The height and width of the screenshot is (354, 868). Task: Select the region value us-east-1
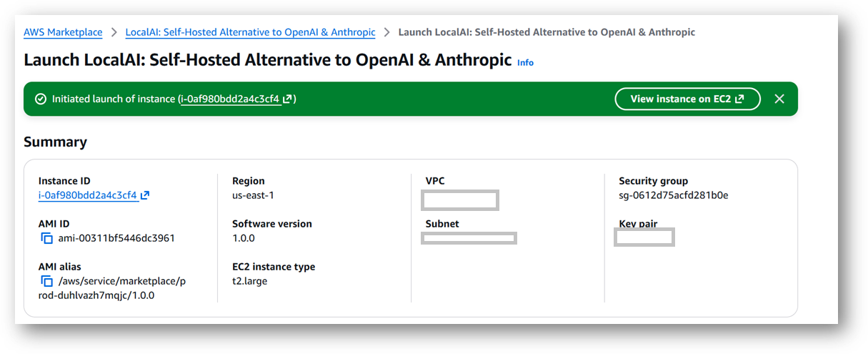[x=253, y=195]
